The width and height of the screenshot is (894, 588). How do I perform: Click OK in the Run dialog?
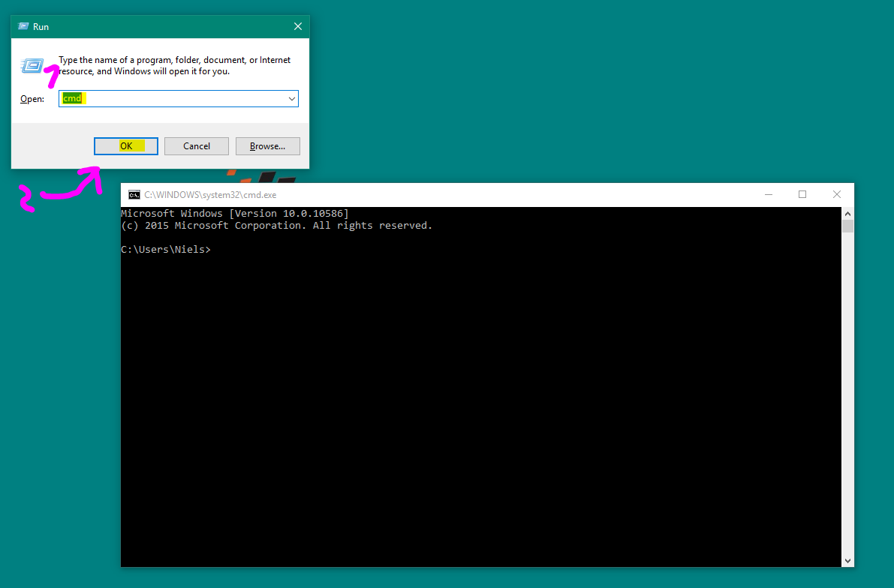126,145
